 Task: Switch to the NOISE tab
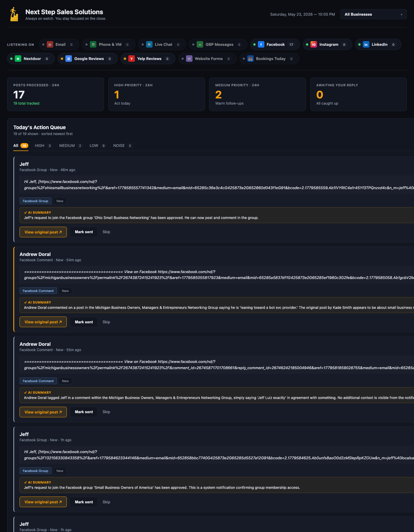click(123, 146)
